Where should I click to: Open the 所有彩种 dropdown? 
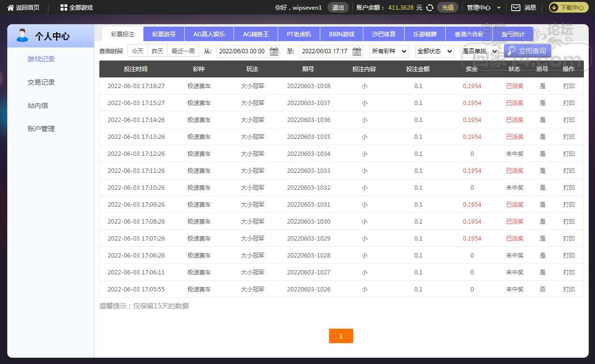point(389,51)
